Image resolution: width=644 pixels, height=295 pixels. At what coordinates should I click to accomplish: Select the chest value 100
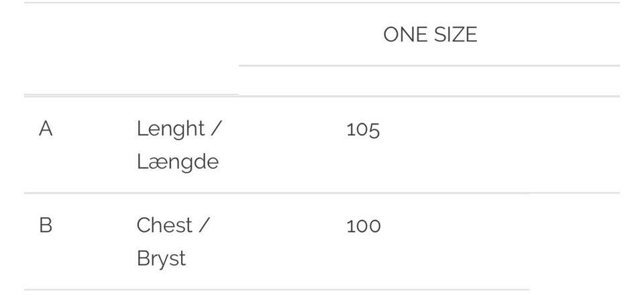point(363,226)
